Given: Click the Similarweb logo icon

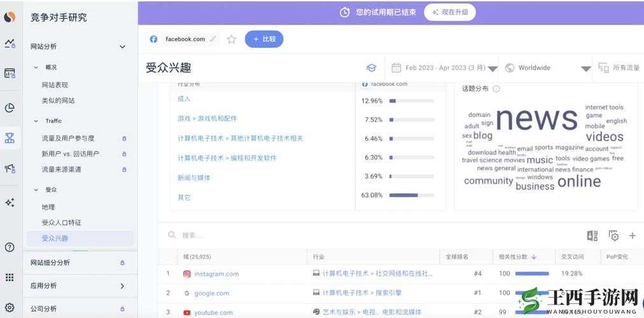Looking at the screenshot, I should click(10, 17).
